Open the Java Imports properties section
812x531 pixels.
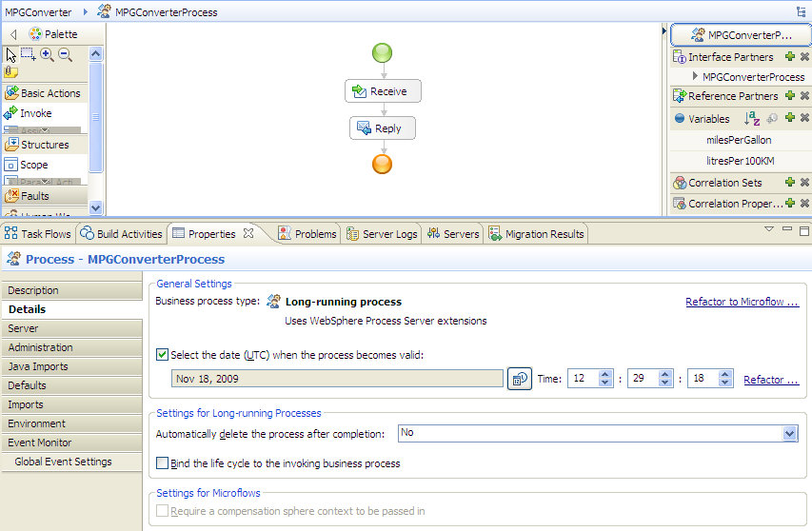[x=72, y=366]
